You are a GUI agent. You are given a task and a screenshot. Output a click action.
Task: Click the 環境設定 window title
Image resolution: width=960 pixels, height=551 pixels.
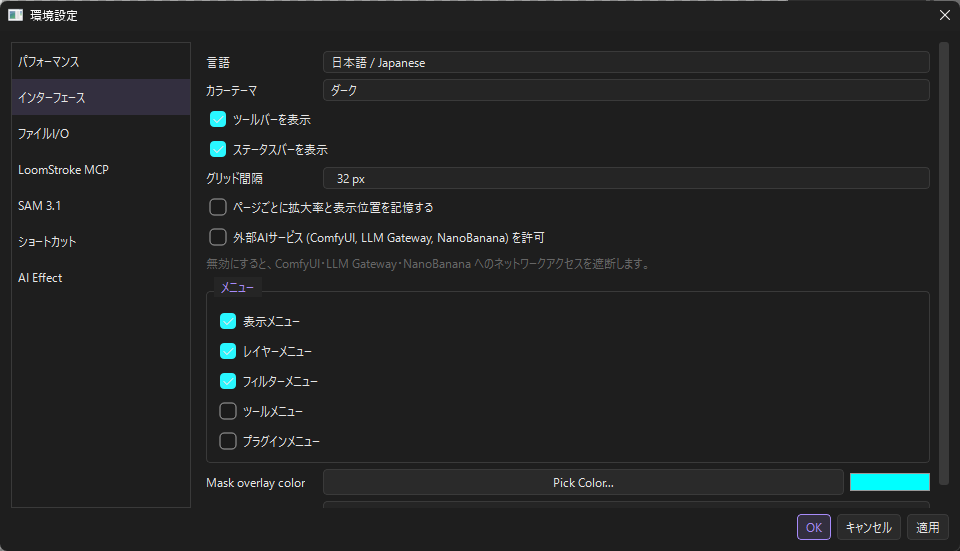click(54, 16)
